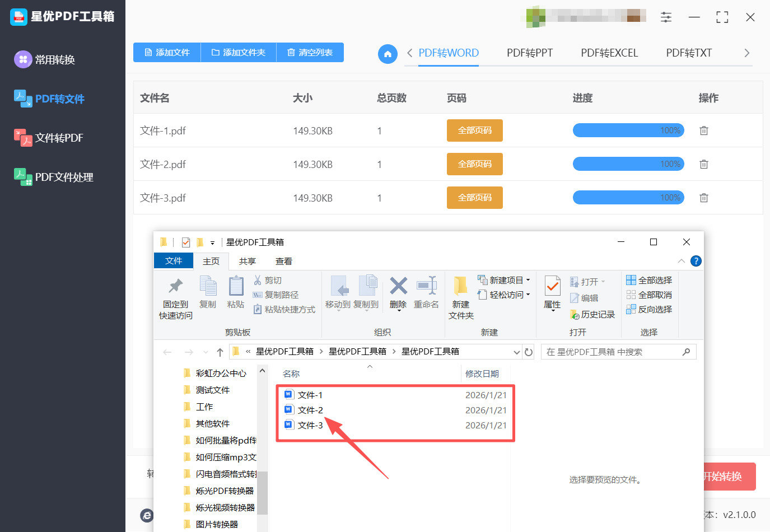Viewport: 770px width, 532px height.
Task: Click 复制路径 in the ribbon
Action: click(x=276, y=295)
